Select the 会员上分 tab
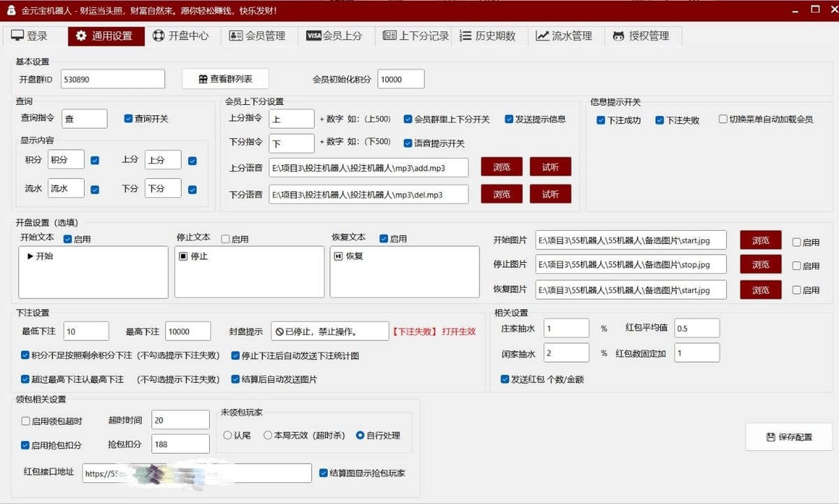The image size is (839, 504). (x=336, y=36)
